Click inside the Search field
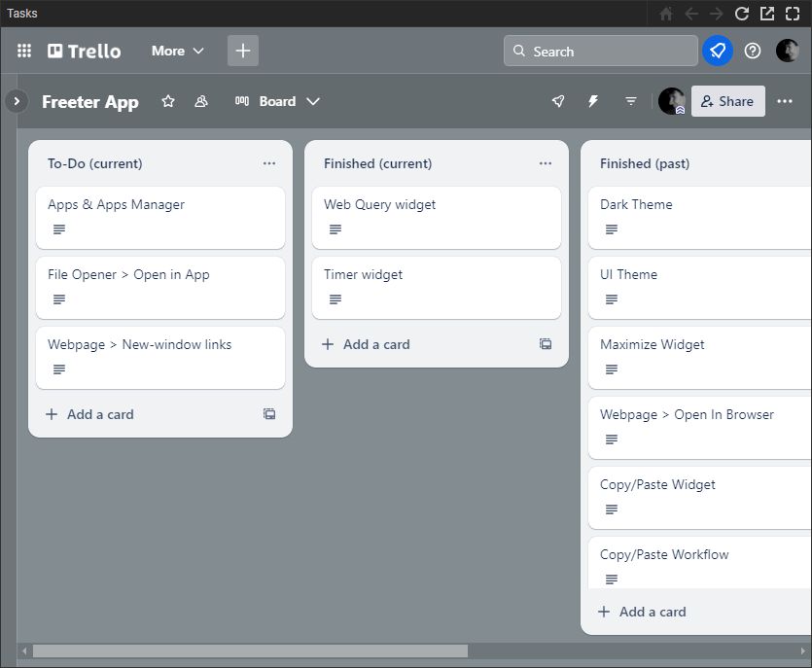This screenshot has height=668, width=812. coord(600,51)
